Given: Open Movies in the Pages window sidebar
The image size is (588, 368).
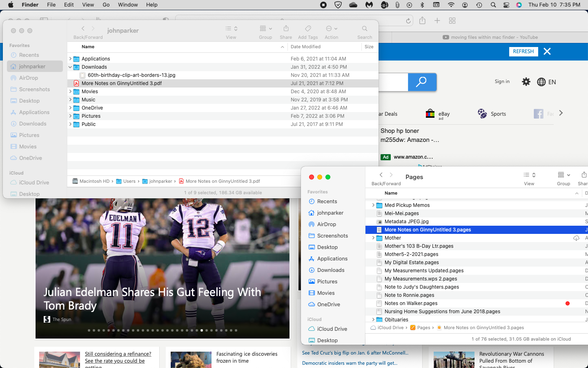Looking at the screenshot, I should coord(326,293).
